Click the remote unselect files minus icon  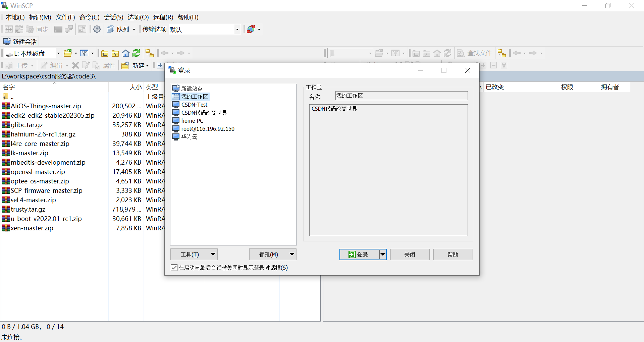(493, 65)
